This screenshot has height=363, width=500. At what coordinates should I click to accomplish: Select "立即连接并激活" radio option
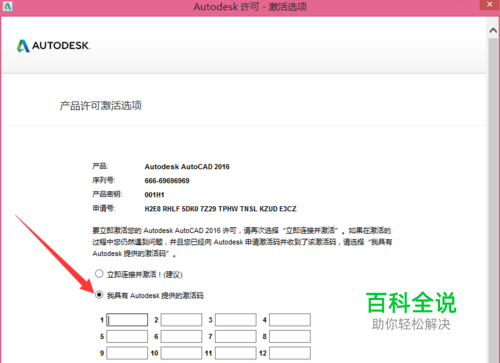99,274
